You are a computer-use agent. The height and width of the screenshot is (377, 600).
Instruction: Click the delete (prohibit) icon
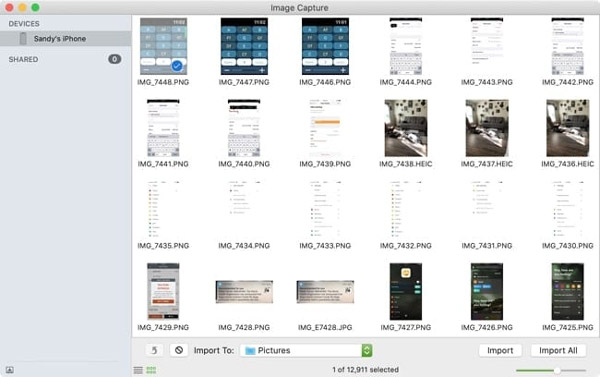tap(179, 350)
